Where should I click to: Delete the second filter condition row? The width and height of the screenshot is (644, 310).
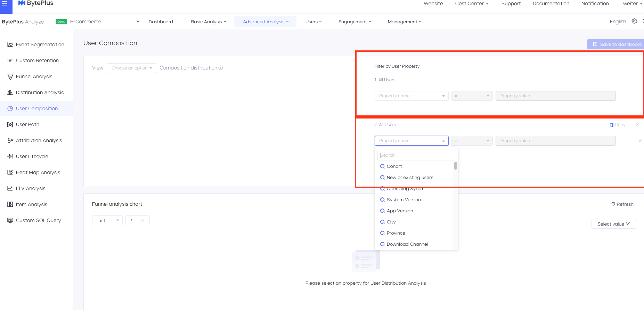tap(640, 141)
